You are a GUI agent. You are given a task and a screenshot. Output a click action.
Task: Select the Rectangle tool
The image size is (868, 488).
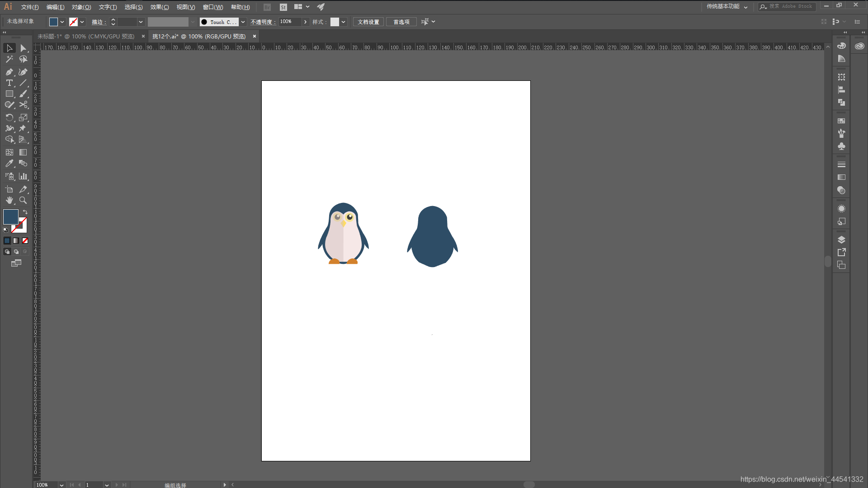tap(9, 94)
